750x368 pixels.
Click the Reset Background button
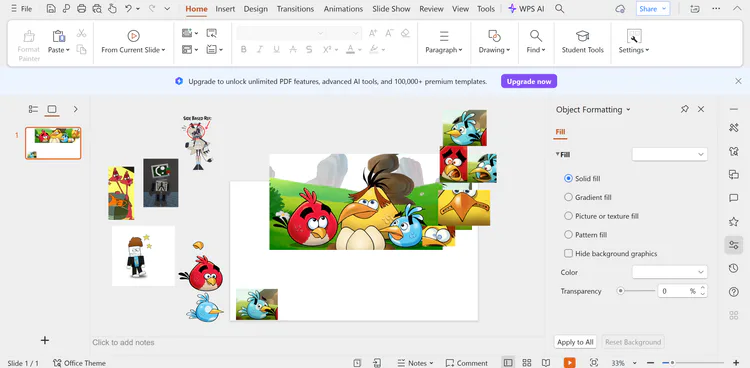click(x=633, y=342)
